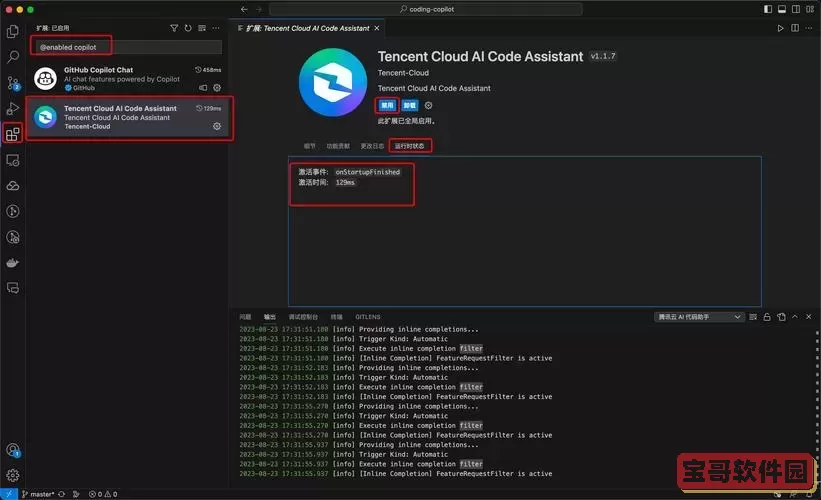Image resolution: width=821 pixels, height=500 pixels.
Task: Open gear menu for Tencent Cloud list item
Action: 217,126
